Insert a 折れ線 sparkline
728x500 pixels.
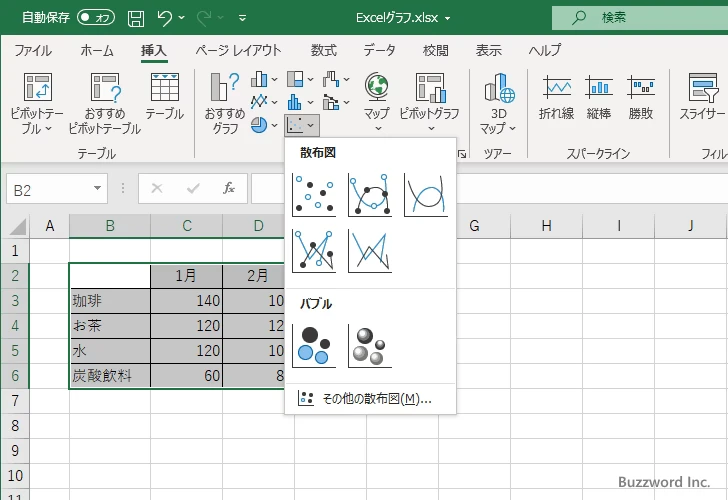point(556,97)
